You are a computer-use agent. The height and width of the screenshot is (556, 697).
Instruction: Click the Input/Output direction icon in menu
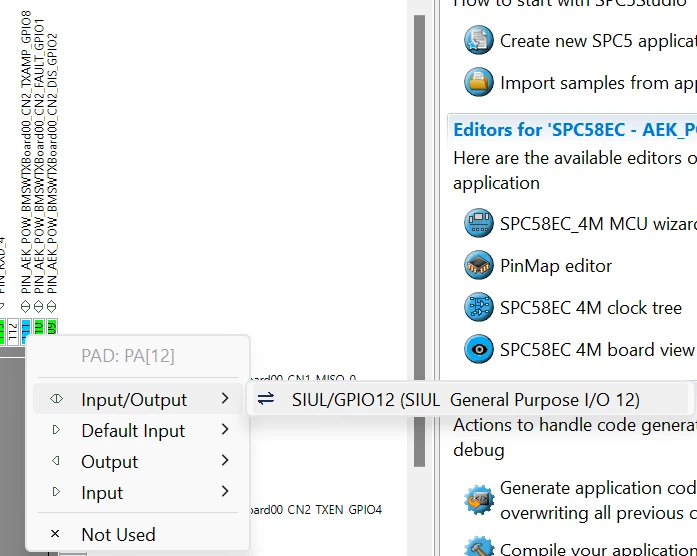(x=56, y=399)
